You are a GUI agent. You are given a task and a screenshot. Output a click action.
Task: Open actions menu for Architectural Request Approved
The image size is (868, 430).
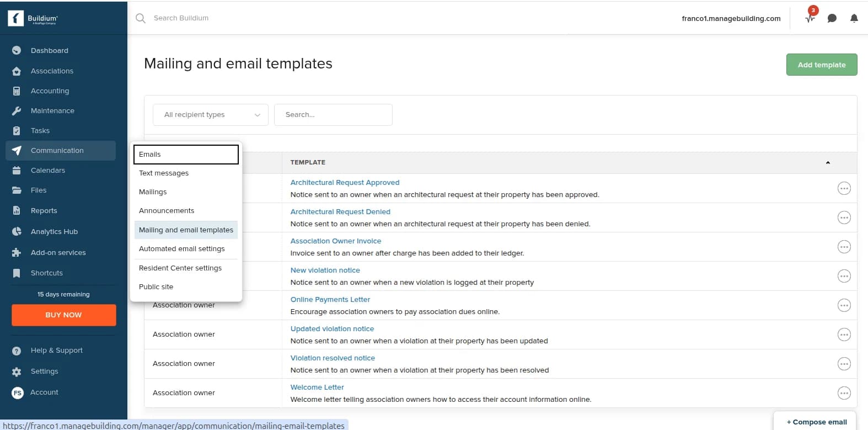[844, 188]
